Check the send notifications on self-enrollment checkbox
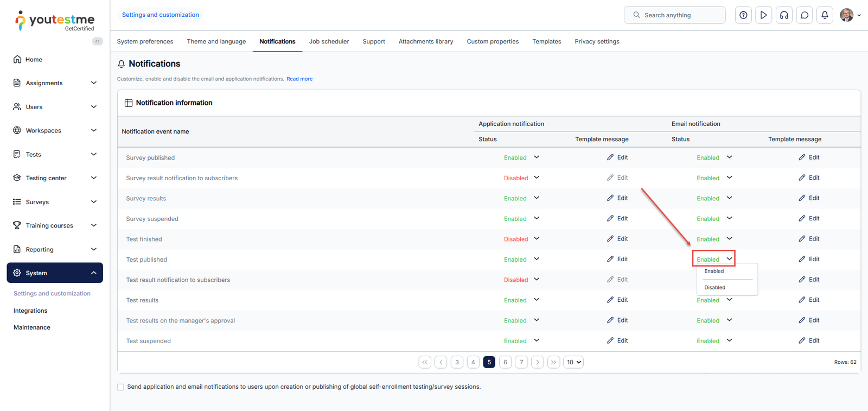 (120, 387)
